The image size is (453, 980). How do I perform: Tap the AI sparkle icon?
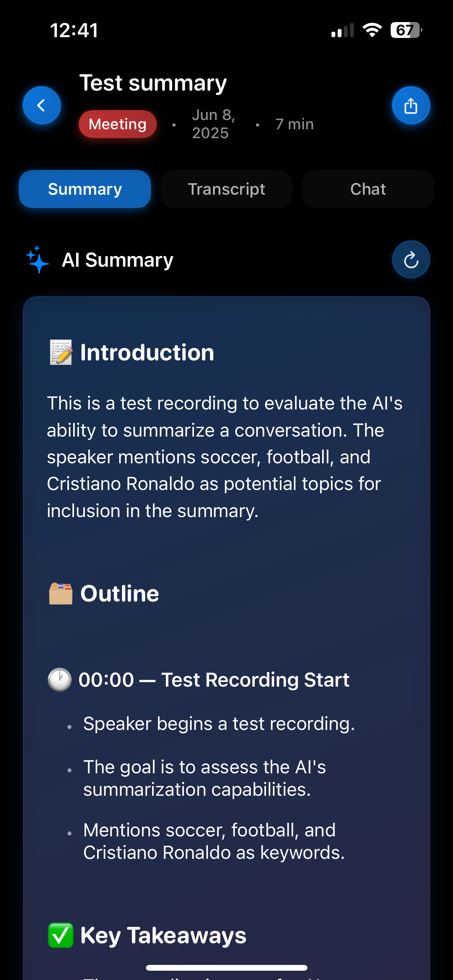(38, 259)
